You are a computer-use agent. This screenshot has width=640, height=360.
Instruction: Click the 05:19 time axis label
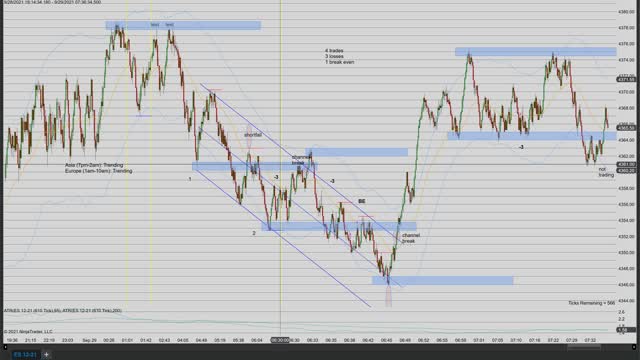[x=220, y=340]
